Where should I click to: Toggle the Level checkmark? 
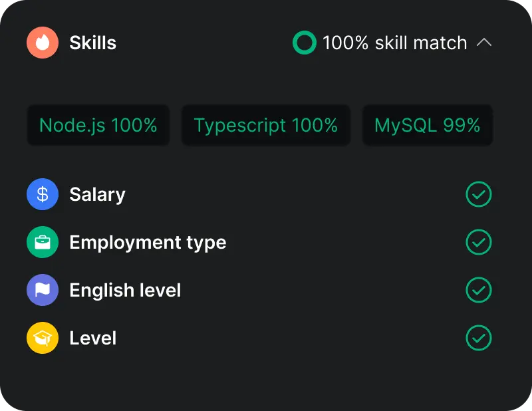[479, 338]
